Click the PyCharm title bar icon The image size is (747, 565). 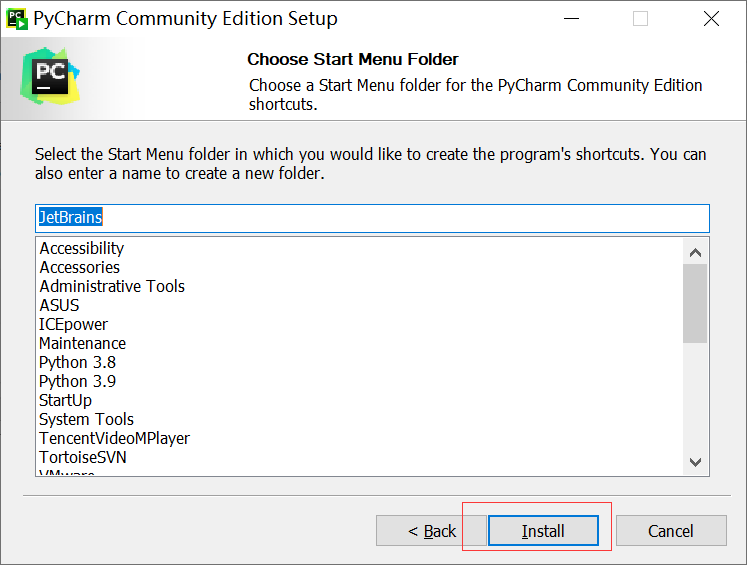tap(17, 19)
